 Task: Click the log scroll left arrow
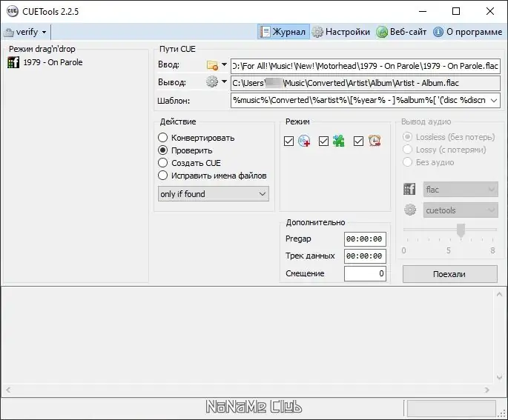pos(8,390)
